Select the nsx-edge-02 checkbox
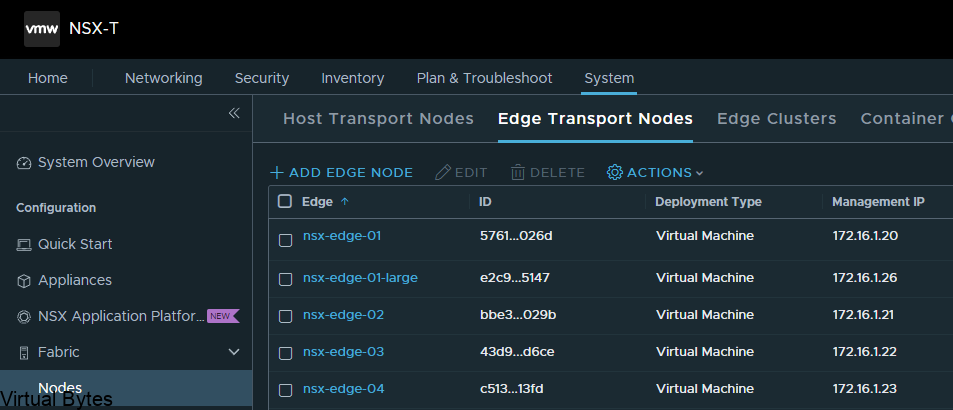Screen dimensions: 953x410 point(285,316)
